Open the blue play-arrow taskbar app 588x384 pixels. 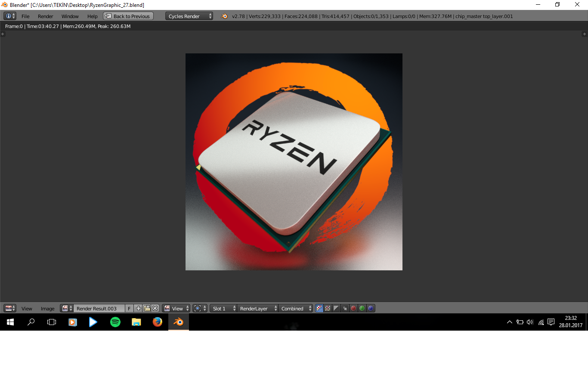(x=93, y=322)
